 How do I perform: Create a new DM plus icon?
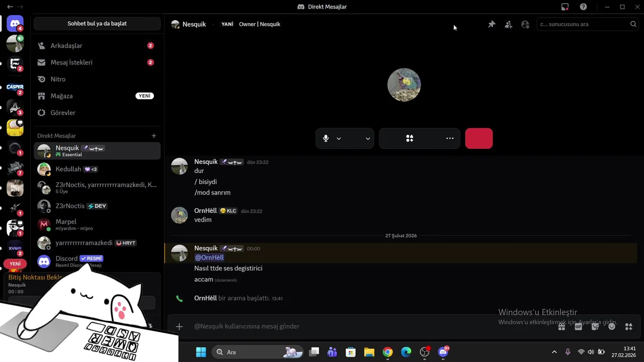pyautogui.click(x=154, y=136)
